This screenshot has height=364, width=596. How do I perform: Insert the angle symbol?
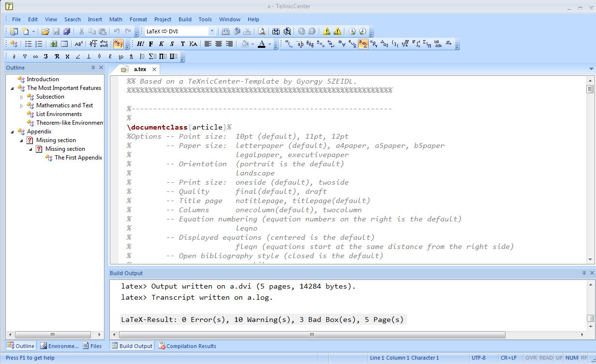pyautogui.click(x=78, y=57)
